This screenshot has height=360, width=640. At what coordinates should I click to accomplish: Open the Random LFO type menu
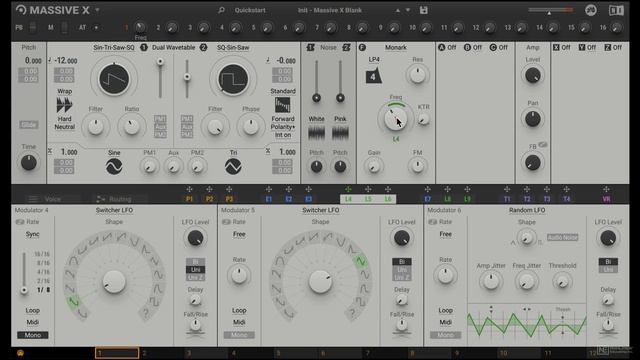click(527, 210)
